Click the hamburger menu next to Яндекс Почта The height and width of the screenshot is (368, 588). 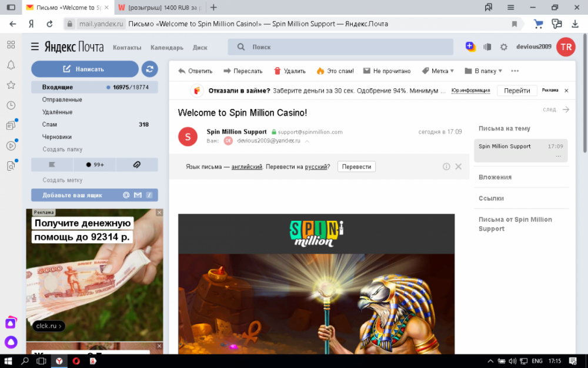pyautogui.click(x=35, y=47)
